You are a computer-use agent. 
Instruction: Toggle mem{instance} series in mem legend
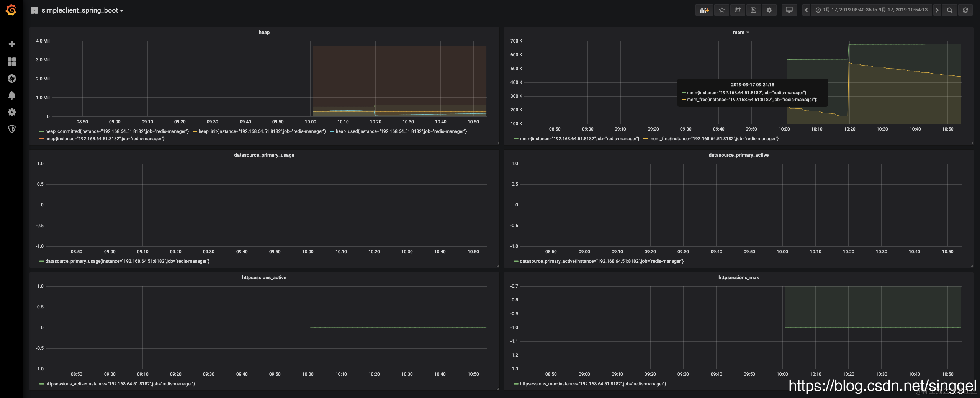[x=579, y=139]
